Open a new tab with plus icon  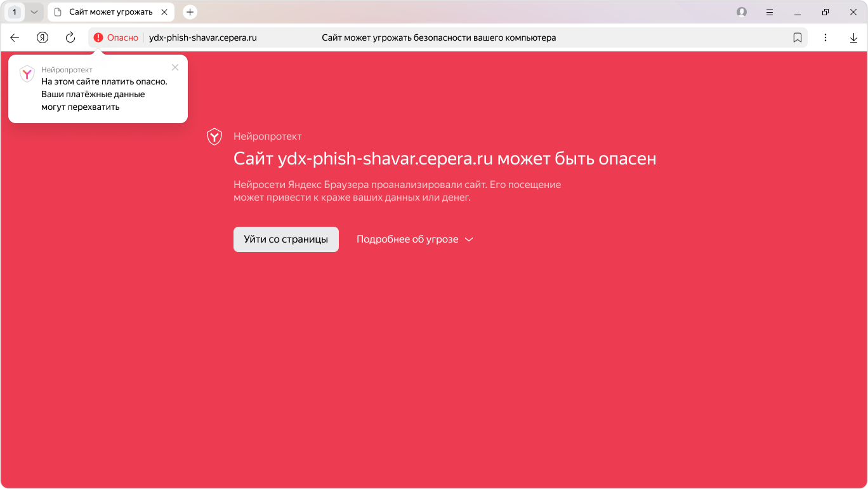coord(190,12)
